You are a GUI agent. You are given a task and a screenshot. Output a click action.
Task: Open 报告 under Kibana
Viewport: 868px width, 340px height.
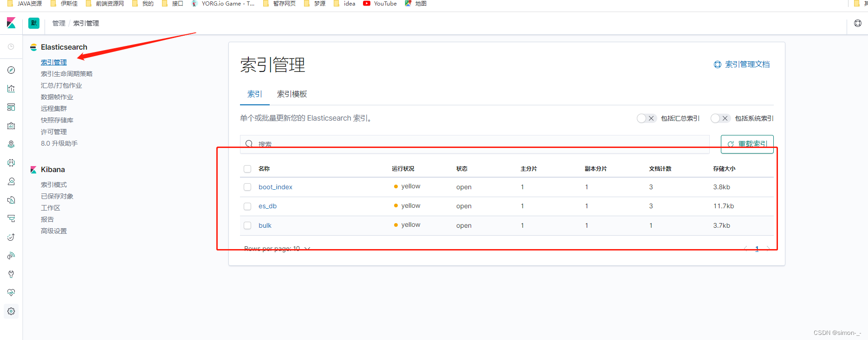47,219
